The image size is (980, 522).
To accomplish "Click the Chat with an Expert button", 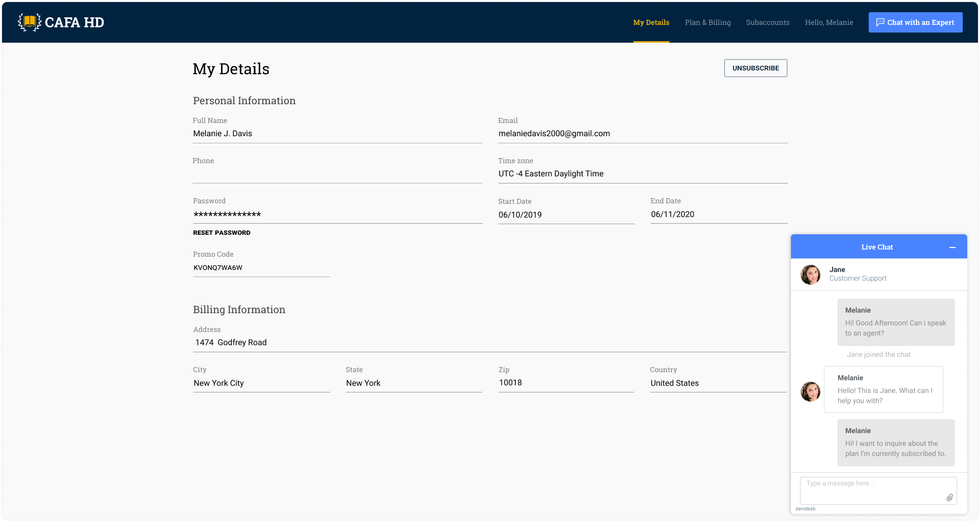I will [915, 22].
